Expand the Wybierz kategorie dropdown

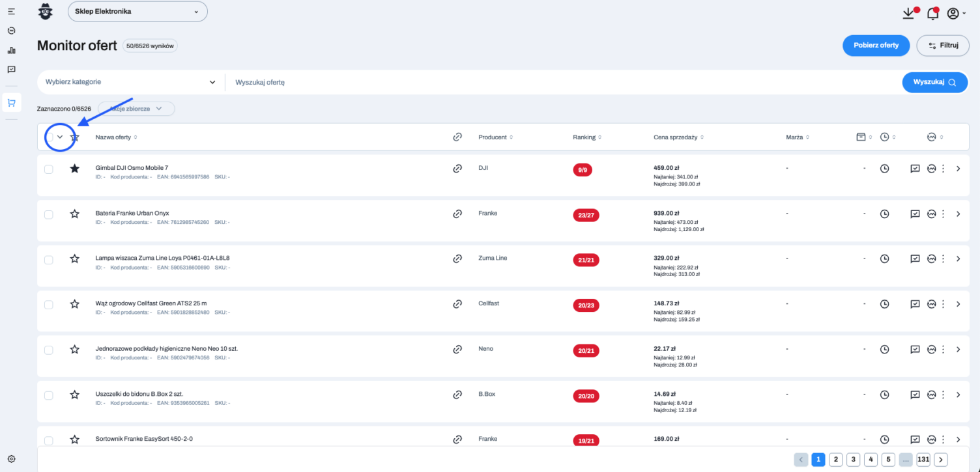click(130, 82)
